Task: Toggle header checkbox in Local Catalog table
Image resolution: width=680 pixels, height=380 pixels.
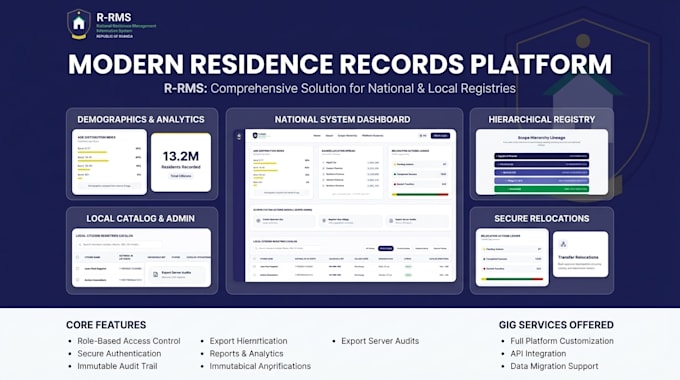Action: point(78,257)
